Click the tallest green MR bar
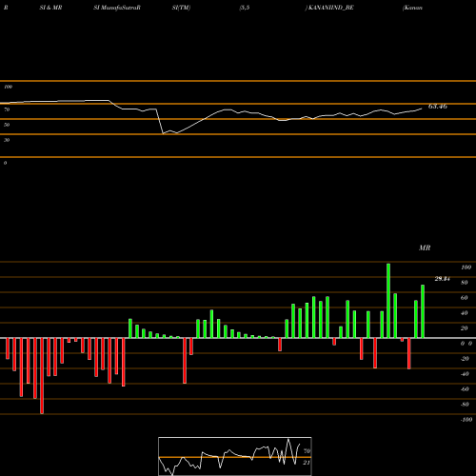 click(x=388, y=301)
